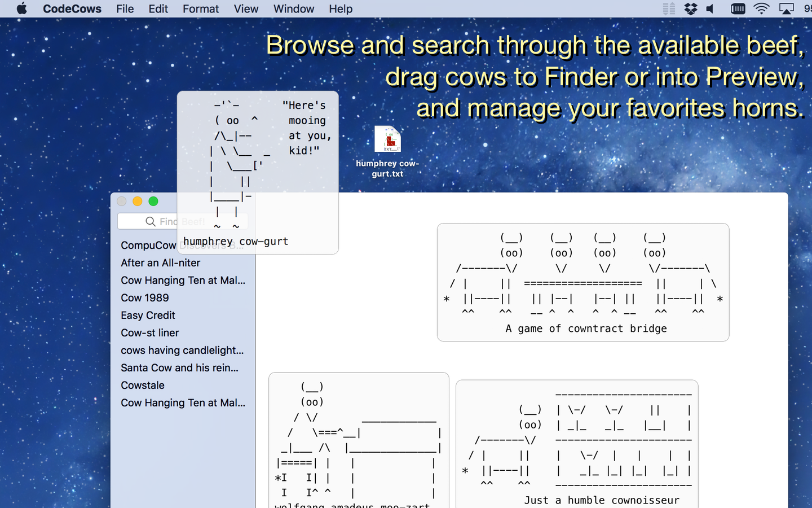Screen dimensions: 812x508
Task: Open the CodeCows application menu
Action: 72,8
